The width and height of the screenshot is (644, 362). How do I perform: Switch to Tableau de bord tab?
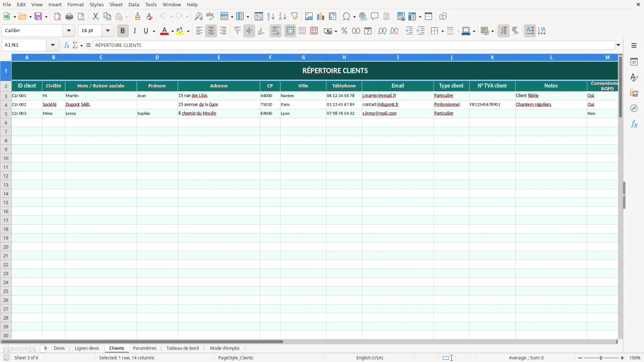tap(182, 349)
